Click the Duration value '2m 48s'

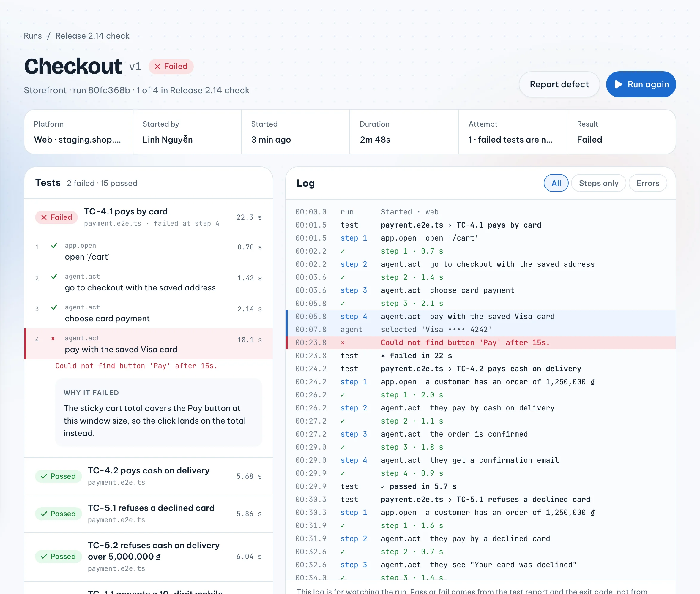tap(375, 140)
